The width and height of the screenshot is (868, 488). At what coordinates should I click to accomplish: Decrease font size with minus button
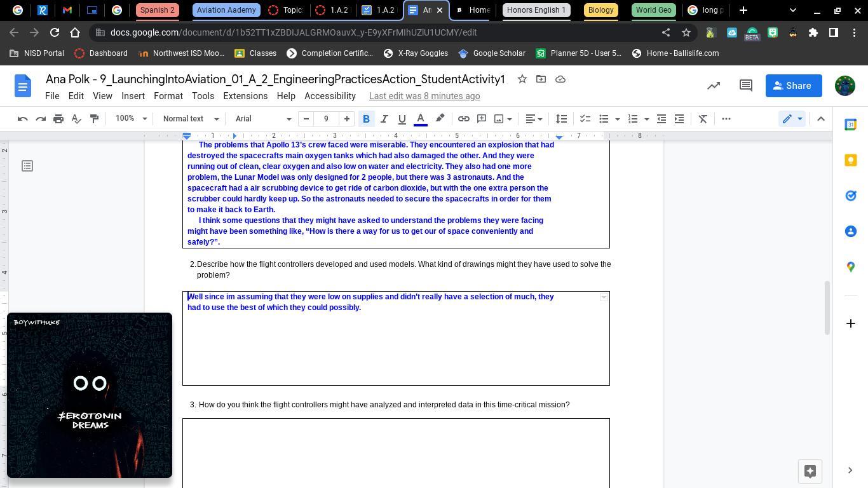(x=306, y=119)
